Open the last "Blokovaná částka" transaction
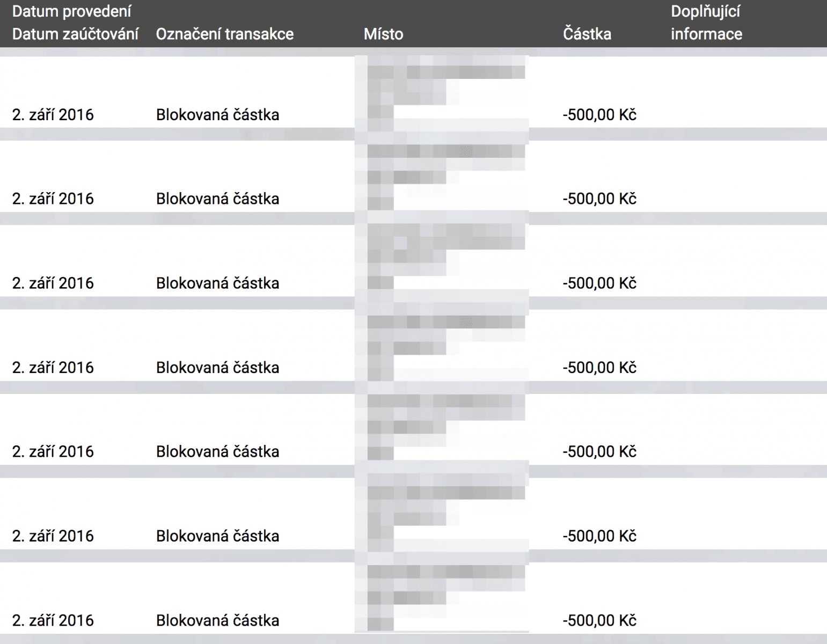827x644 pixels. (x=217, y=620)
